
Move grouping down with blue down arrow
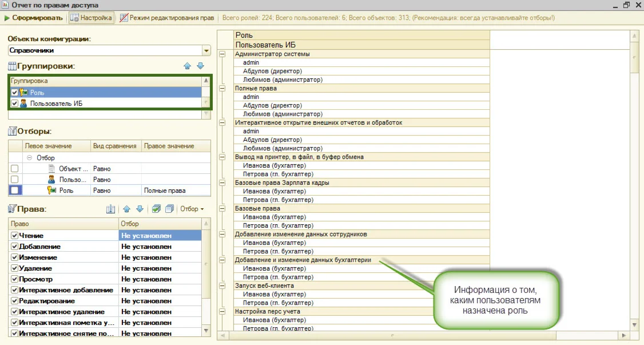point(200,66)
